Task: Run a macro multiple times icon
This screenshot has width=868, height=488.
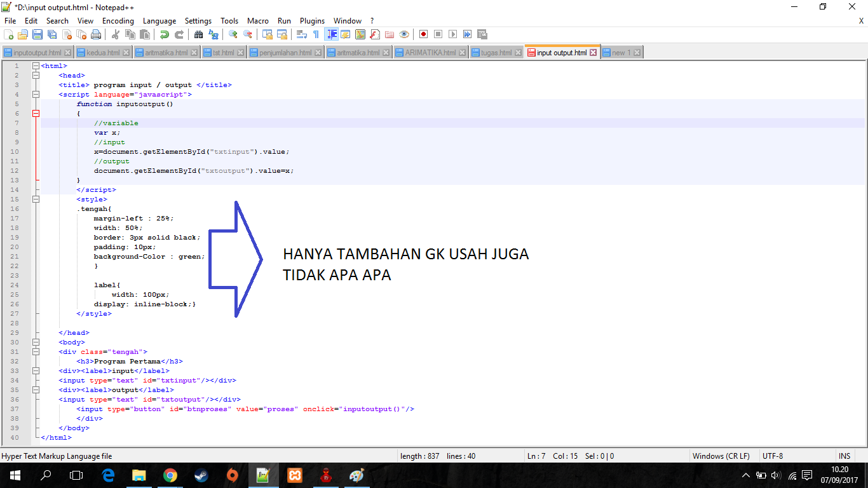Action: tap(467, 34)
